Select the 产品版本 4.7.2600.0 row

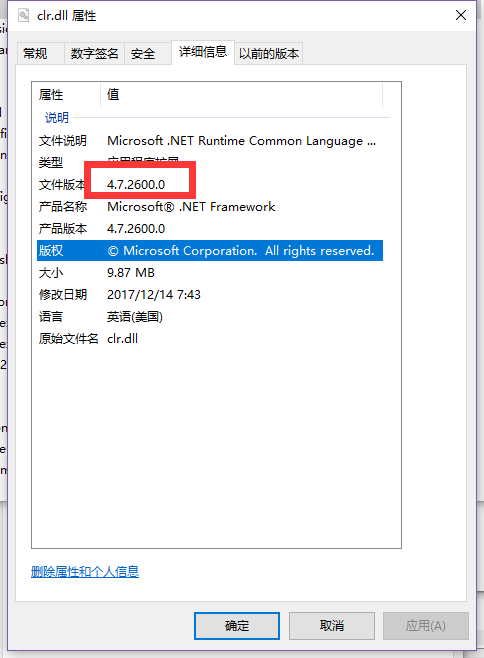pyautogui.click(x=210, y=229)
